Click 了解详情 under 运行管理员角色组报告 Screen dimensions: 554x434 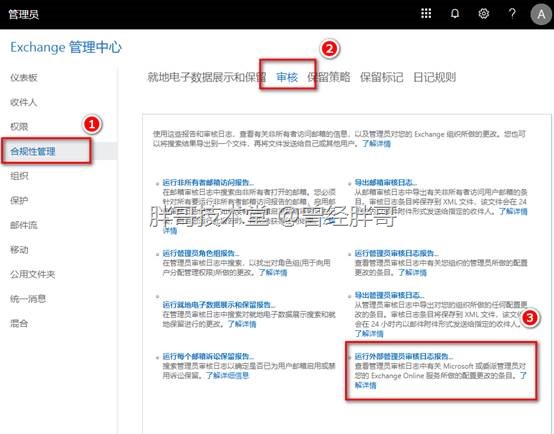(273, 272)
